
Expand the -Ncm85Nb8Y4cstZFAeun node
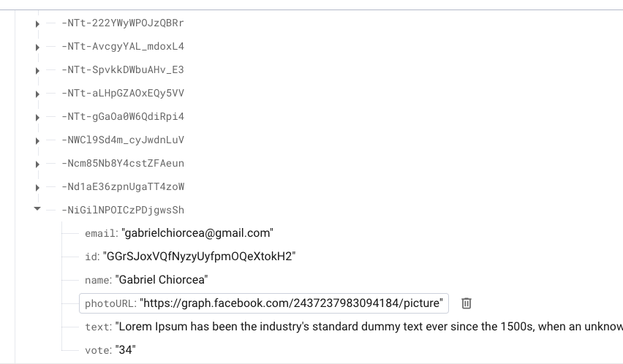pyautogui.click(x=37, y=164)
